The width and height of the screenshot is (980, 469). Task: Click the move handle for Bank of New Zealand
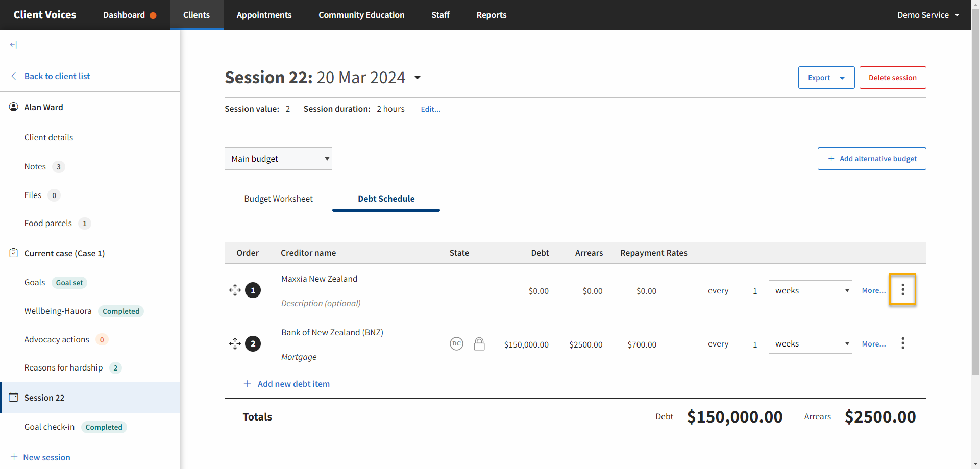point(235,344)
